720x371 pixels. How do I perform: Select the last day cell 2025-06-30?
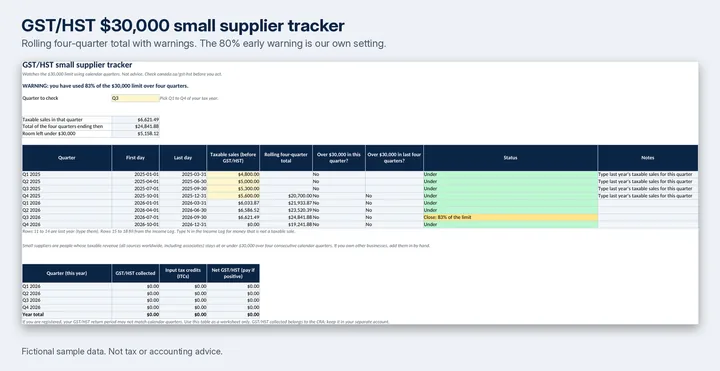coord(183,181)
